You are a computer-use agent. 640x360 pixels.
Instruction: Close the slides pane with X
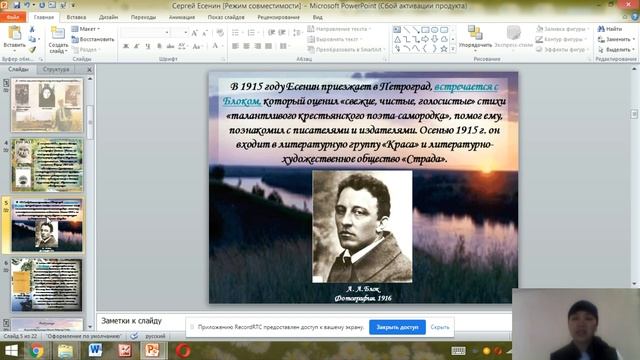click(89, 70)
